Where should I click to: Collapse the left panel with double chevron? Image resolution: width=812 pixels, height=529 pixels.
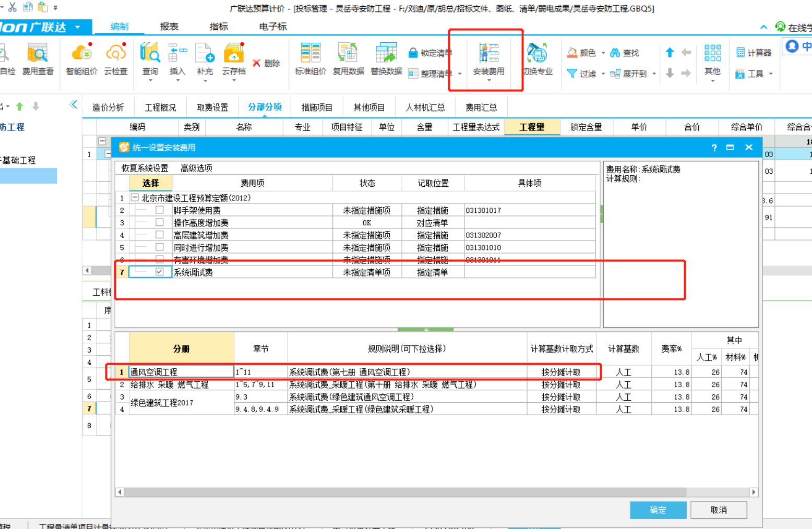tap(74, 104)
